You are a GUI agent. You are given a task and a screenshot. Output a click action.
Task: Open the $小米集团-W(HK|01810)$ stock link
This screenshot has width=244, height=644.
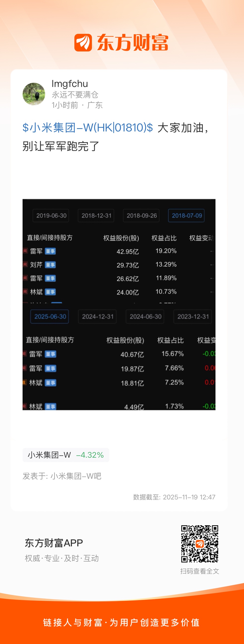pyautogui.click(x=88, y=128)
